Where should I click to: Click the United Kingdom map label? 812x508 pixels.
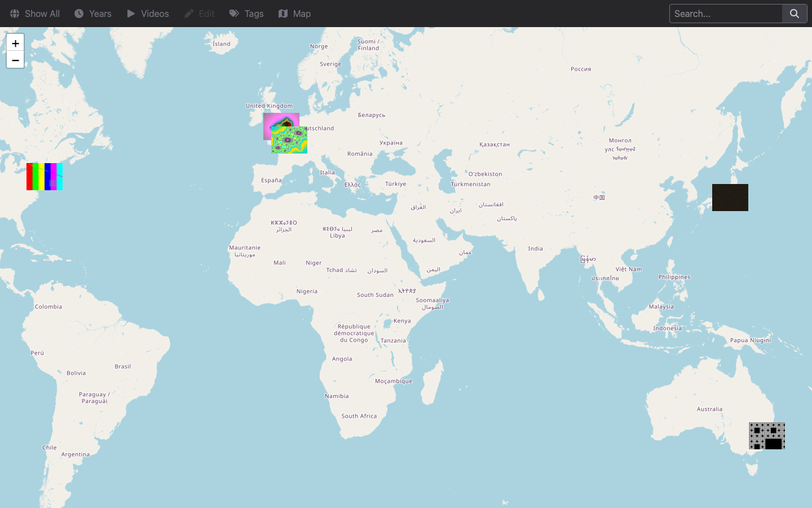[269, 106]
